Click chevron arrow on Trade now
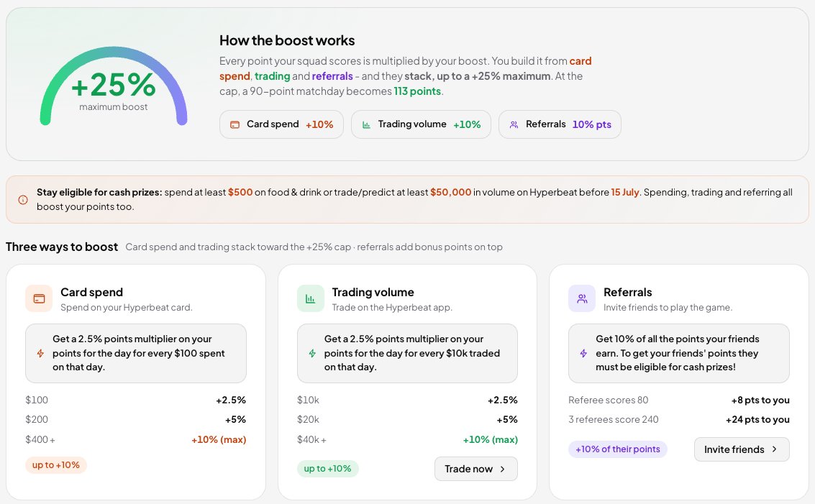The height and width of the screenshot is (504, 815). coord(503,469)
